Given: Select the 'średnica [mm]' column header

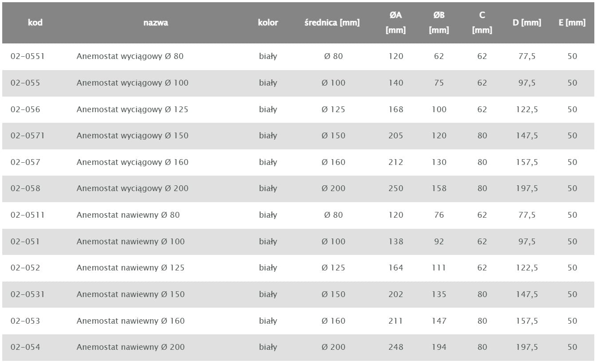Looking at the screenshot, I should tap(332, 23).
